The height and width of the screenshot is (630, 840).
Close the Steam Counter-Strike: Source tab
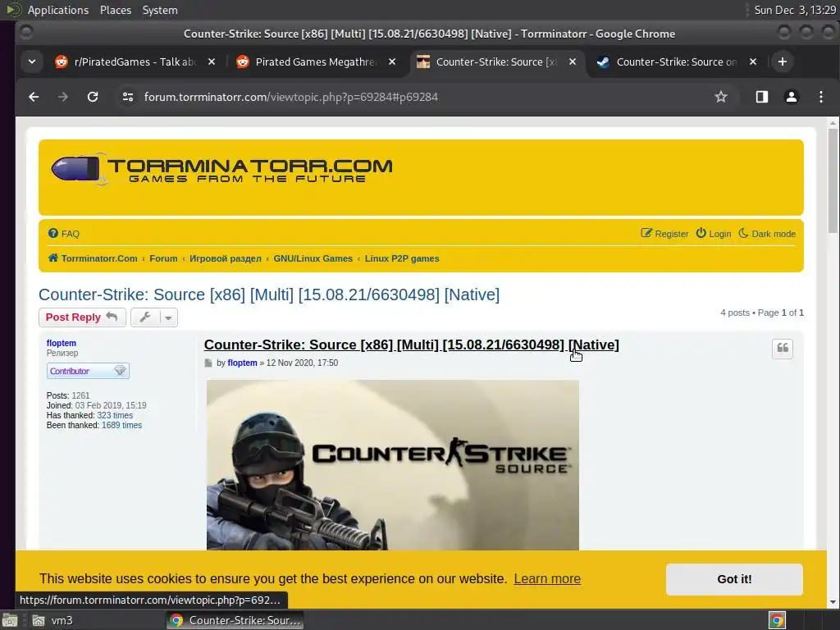(753, 62)
